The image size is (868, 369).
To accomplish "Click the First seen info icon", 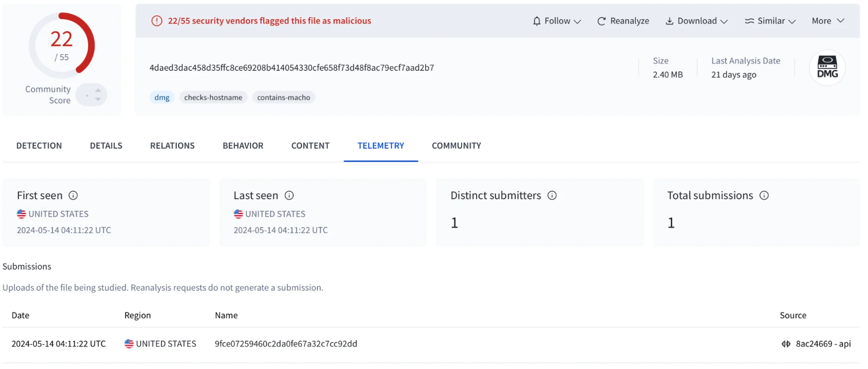I will click(73, 195).
